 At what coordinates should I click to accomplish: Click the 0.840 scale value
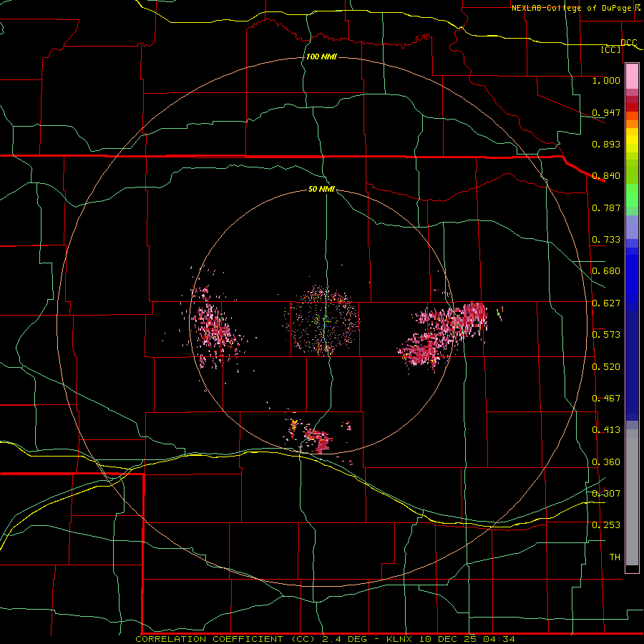tap(606, 176)
